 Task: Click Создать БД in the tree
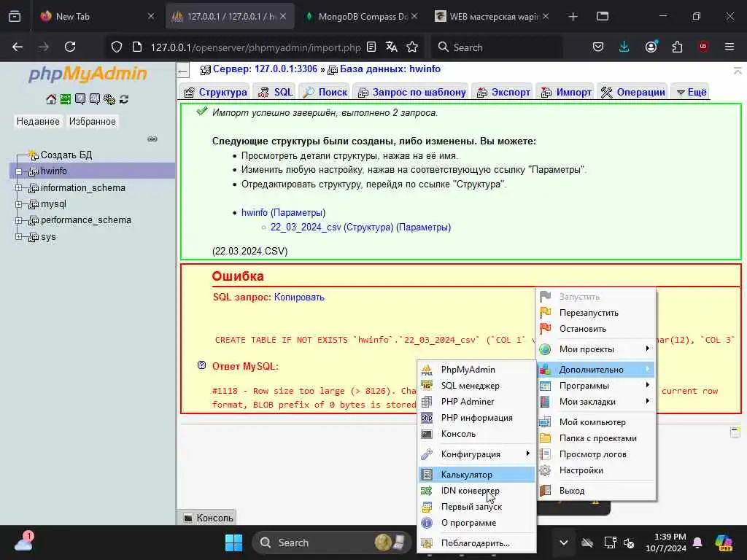(x=66, y=155)
